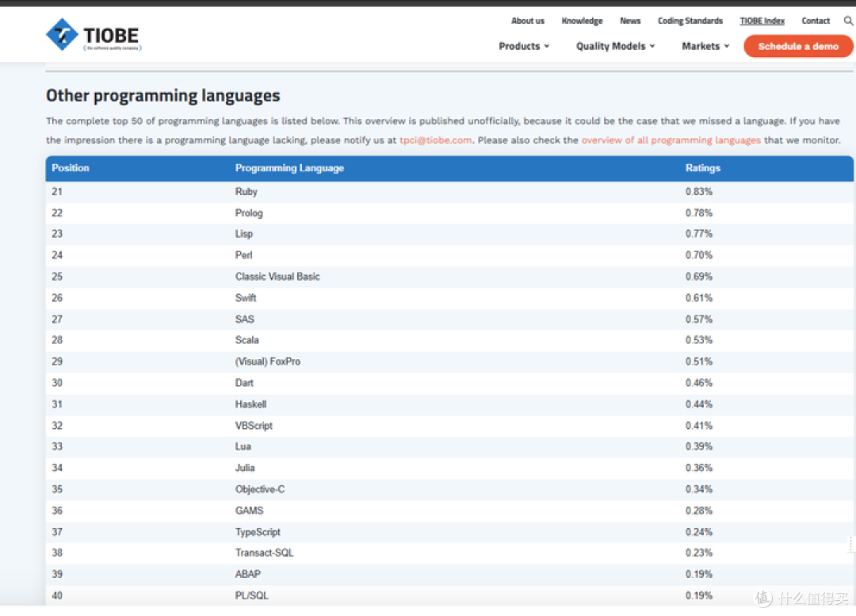Viewport: 856px width, 616px height.
Task: Click the TIOBE wordmark text
Action: pos(112,36)
